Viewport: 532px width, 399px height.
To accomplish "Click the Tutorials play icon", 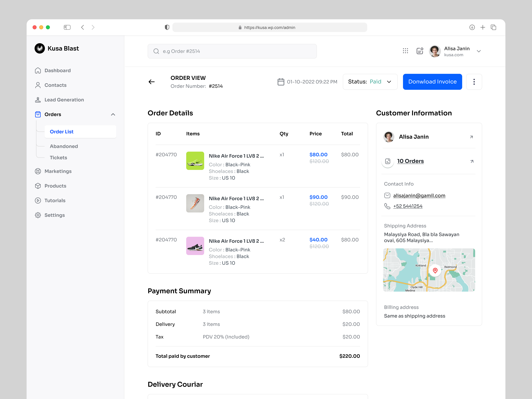I will pos(38,200).
